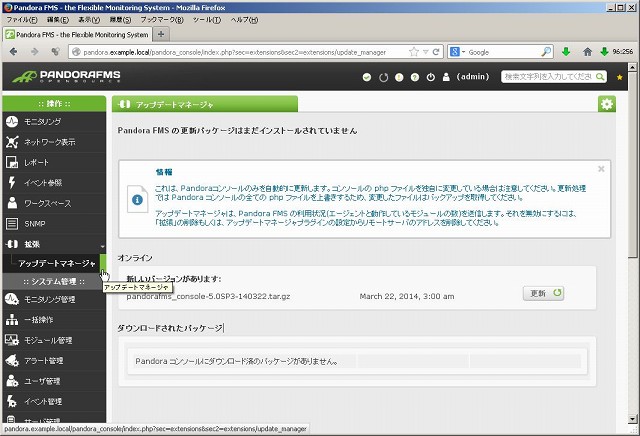This screenshot has height=436, width=640.
Task: Open the ツール(T) menu
Action: (207, 20)
